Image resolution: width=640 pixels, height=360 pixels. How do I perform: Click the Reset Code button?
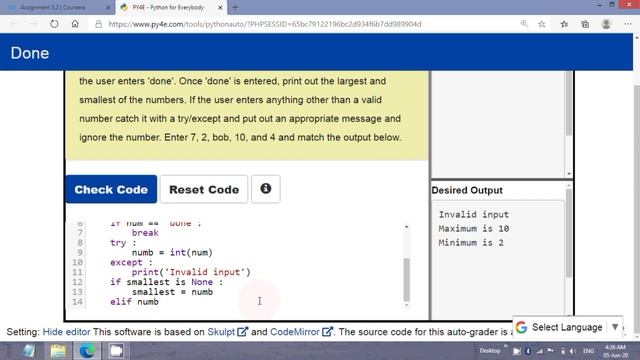tap(204, 189)
